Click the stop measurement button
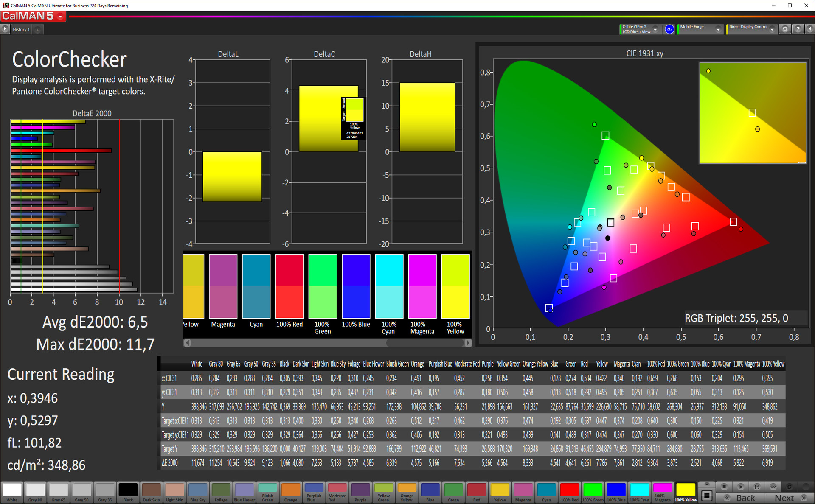 (724, 487)
